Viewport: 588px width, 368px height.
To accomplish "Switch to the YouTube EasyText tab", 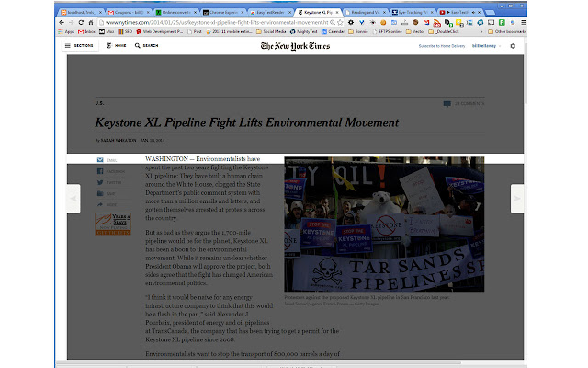I will click(459, 12).
